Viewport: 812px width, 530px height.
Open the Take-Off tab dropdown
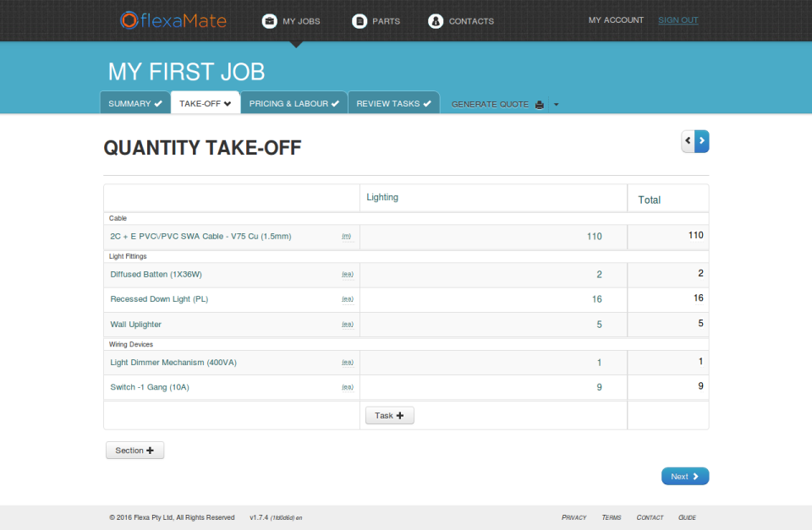[x=206, y=104]
